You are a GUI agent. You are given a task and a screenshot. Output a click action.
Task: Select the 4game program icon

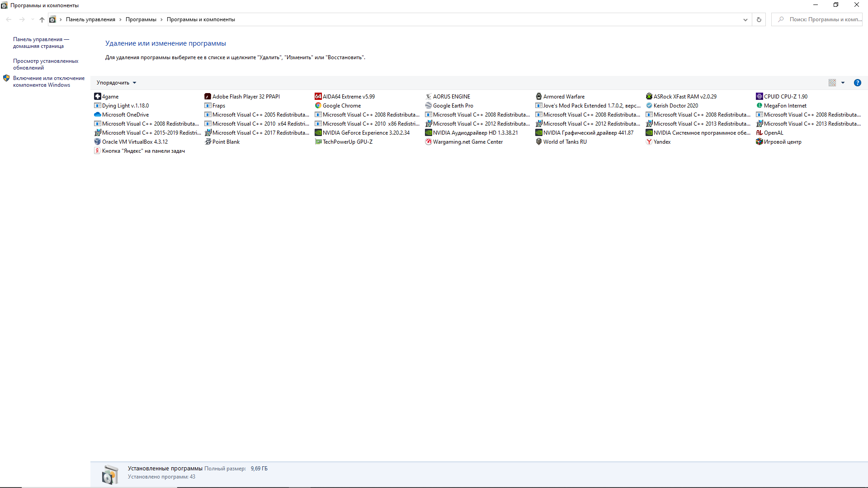97,96
